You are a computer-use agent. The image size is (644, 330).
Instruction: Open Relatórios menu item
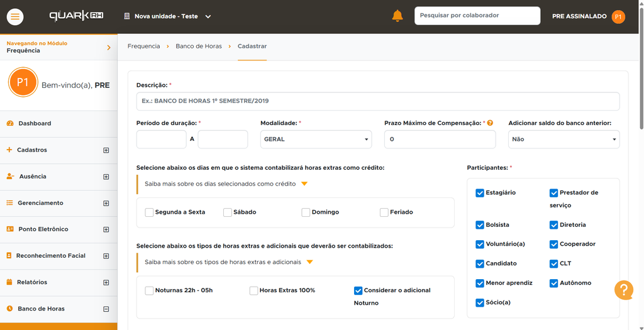58,282
